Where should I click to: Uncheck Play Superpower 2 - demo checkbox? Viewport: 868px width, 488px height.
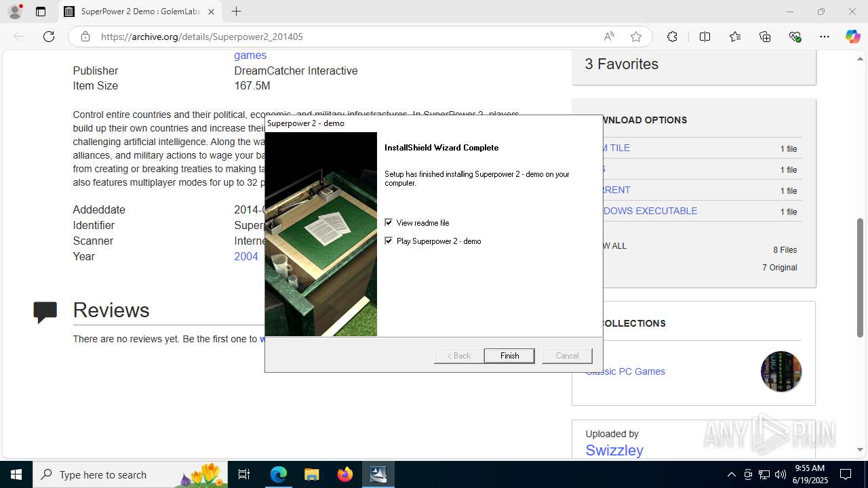tap(389, 241)
